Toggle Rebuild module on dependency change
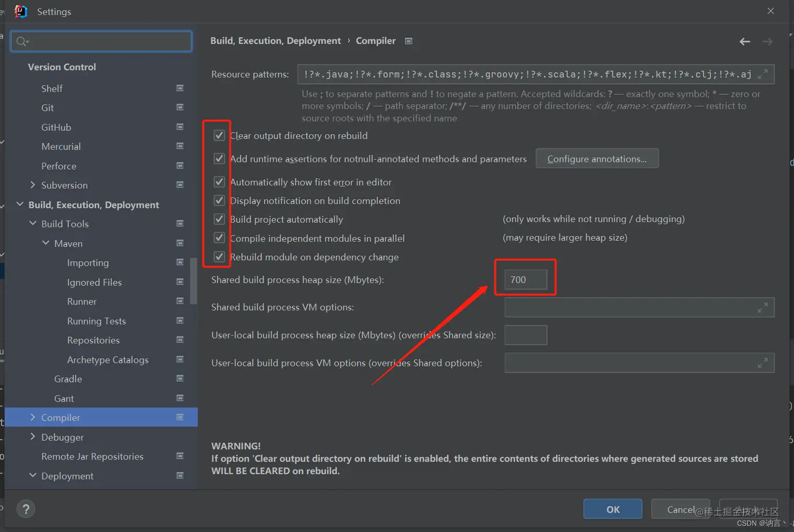Screen dimensions: 794x532 [220, 257]
